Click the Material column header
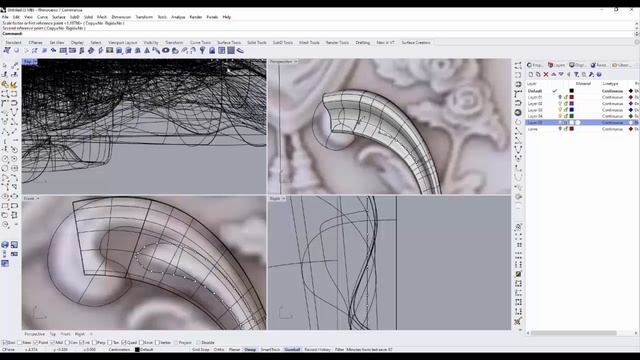The height and width of the screenshot is (360, 640). (583, 84)
